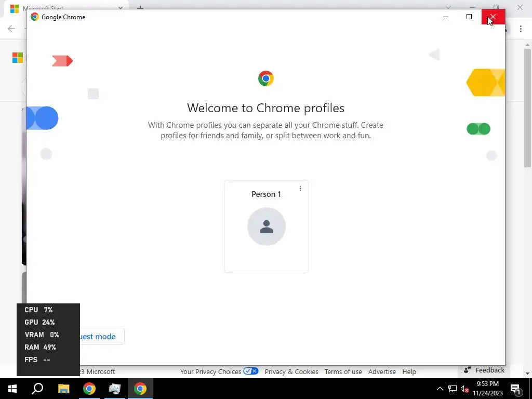The image size is (532, 399).
Task: Click the Microsoft Start tab favicon
Action: (x=14, y=8)
